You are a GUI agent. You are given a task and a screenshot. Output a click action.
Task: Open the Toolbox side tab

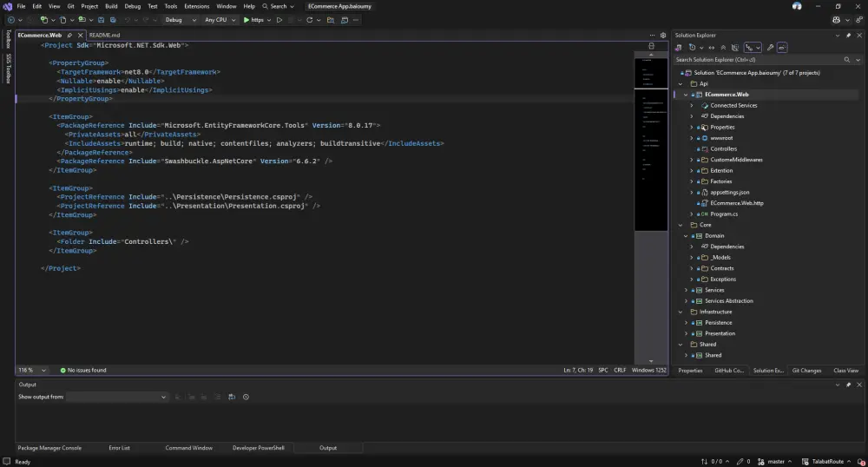point(9,38)
